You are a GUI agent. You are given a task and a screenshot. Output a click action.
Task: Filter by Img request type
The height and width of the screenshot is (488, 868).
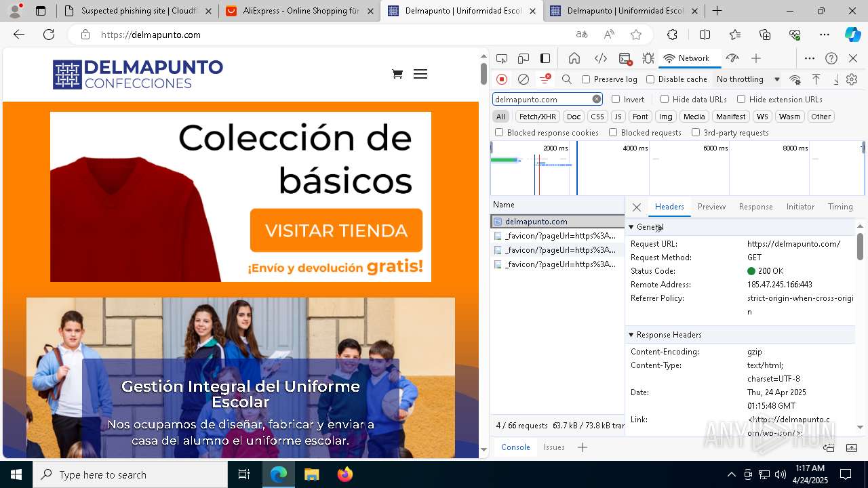click(666, 117)
